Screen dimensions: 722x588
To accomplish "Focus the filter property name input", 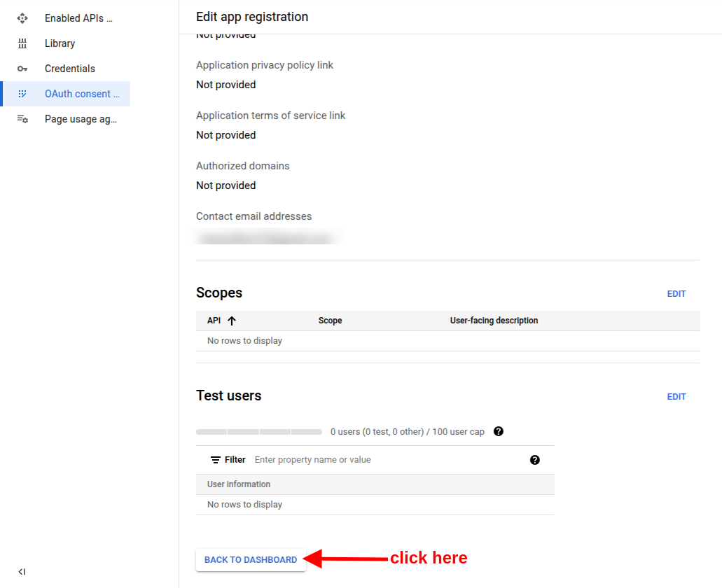I will 385,460.
